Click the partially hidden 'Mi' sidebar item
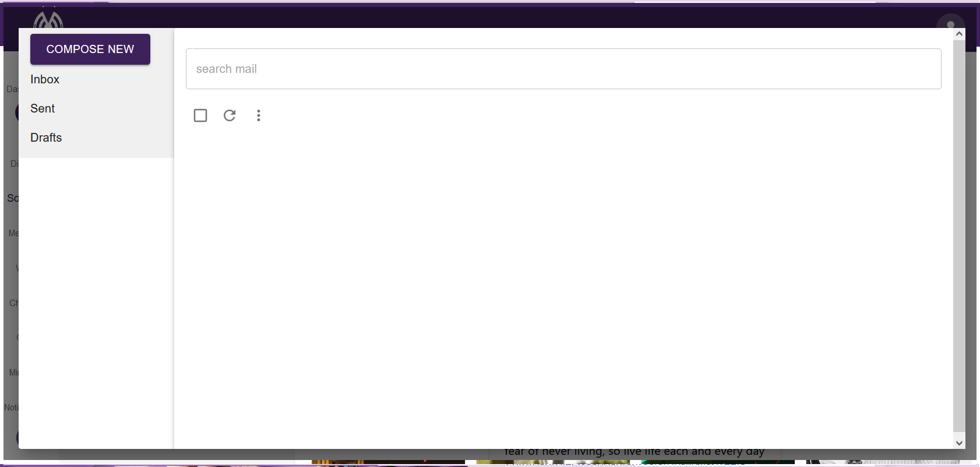980x467 pixels. 13,373
